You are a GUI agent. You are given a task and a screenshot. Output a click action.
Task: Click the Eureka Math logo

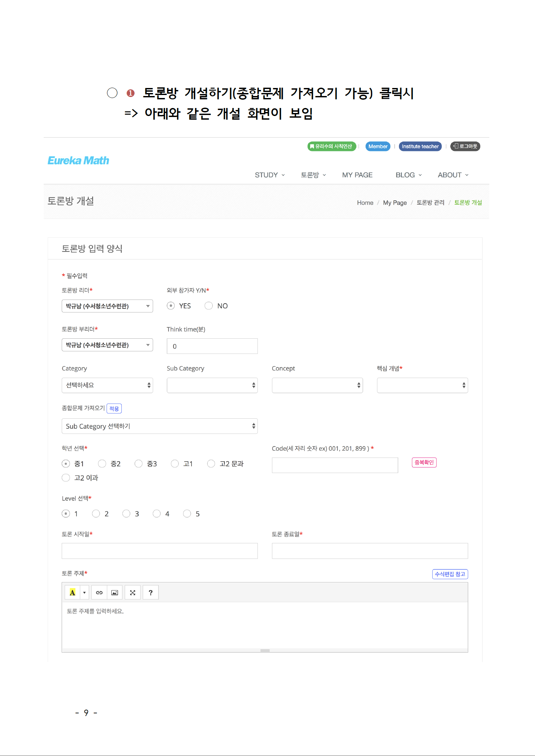[78, 160]
